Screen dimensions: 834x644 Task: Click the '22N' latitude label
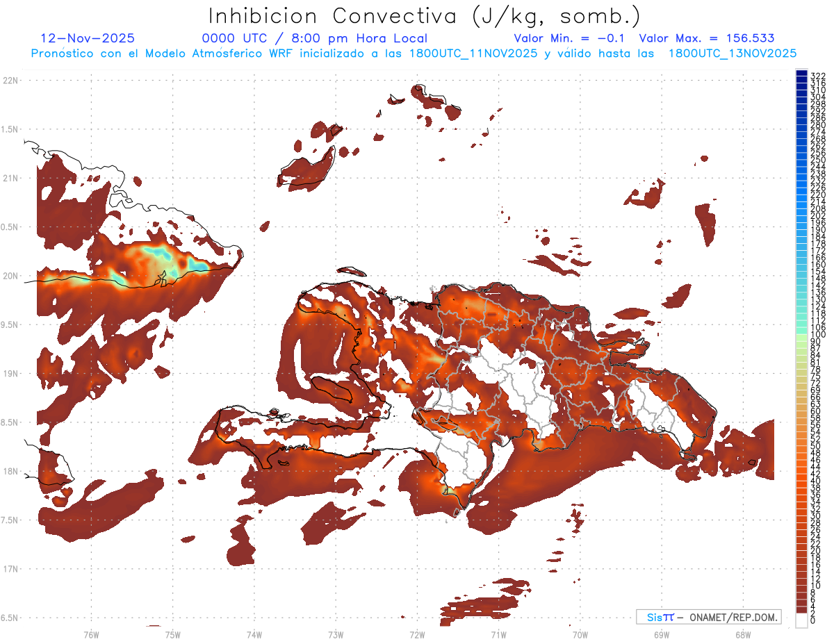click(x=10, y=81)
